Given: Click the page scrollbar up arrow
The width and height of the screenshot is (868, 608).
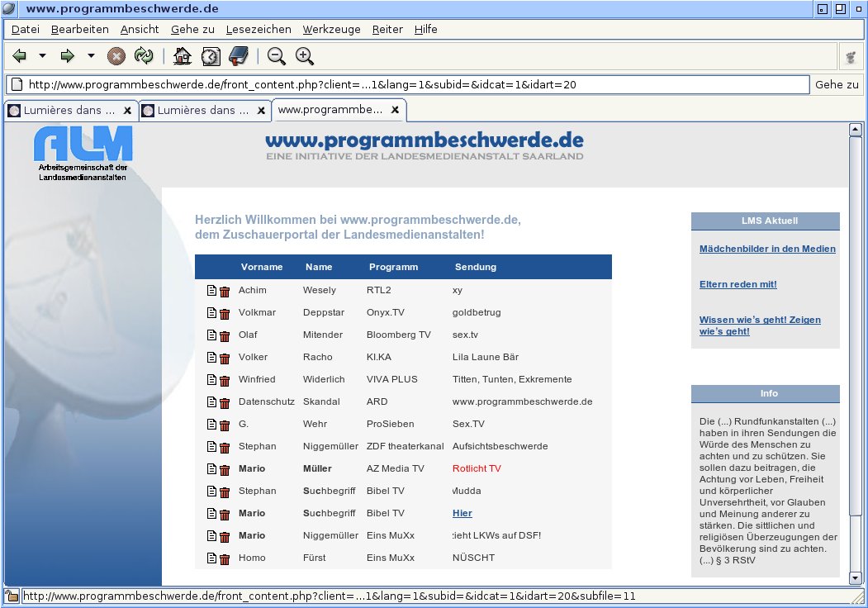Looking at the screenshot, I should 856,130.
